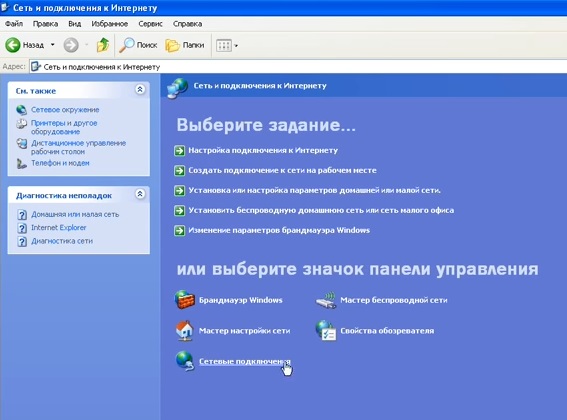Click the printers and hardware icon

click(21, 124)
